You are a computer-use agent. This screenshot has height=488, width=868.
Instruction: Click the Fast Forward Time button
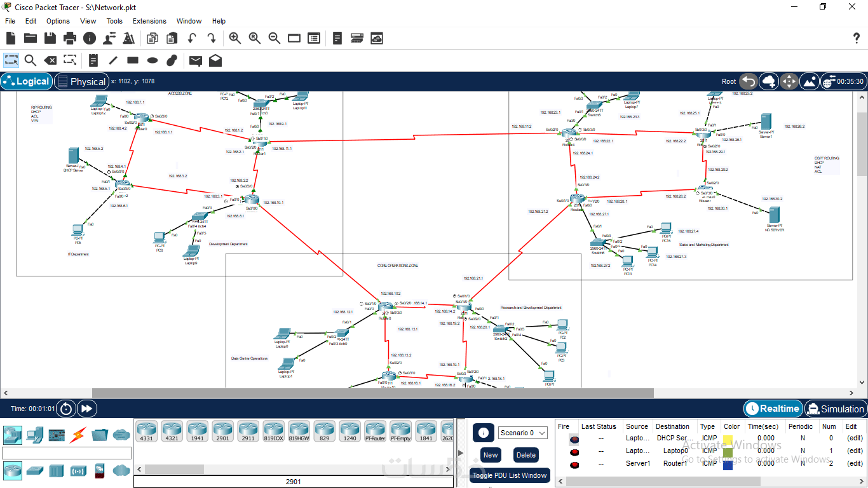point(87,409)
